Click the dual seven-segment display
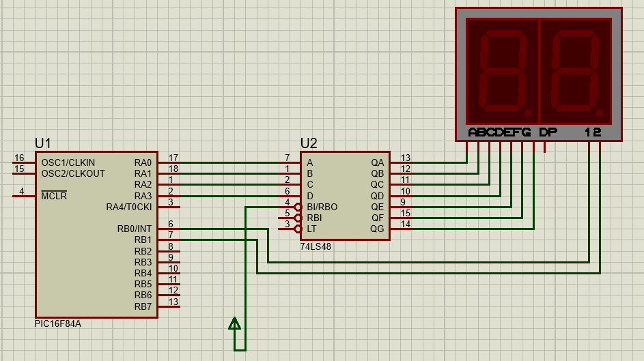This screenshot has width=644, height=361. click(x=539, y=74)
